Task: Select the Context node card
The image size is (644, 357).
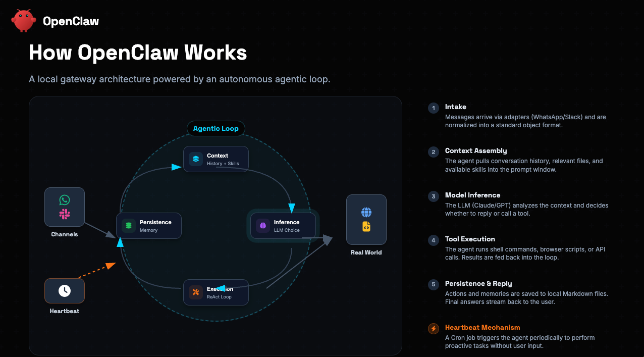Action: [216, 159]
